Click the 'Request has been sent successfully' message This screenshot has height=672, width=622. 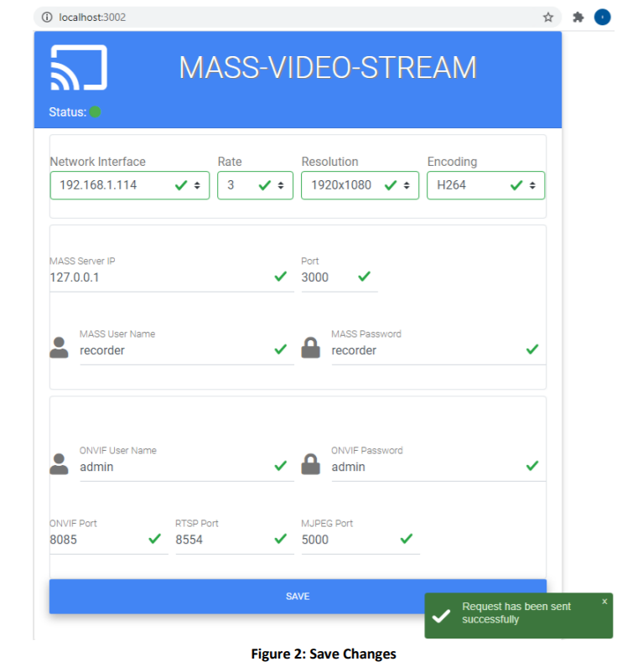516,613
